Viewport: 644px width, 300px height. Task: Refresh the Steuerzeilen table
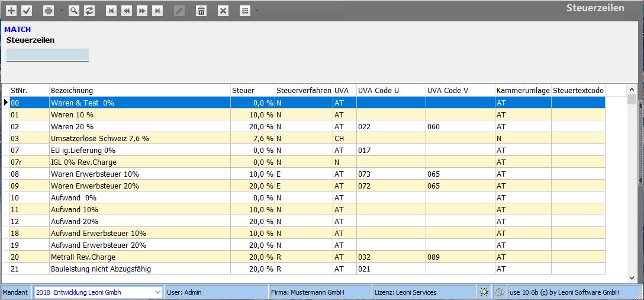89,11
